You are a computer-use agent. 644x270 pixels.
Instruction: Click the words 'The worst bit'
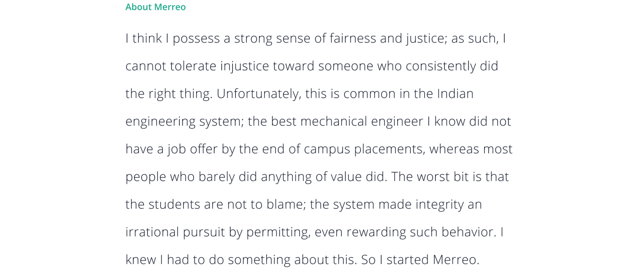tap(430, 177)
